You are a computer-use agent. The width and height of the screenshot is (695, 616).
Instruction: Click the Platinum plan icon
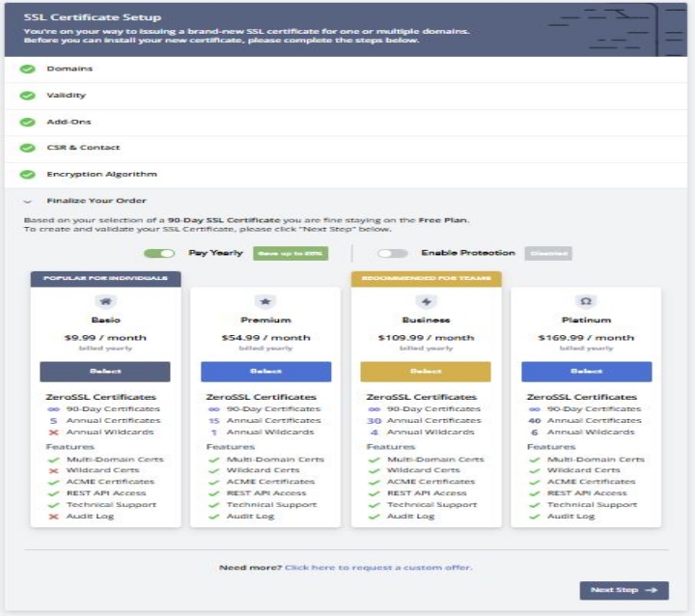coord(586,301)
